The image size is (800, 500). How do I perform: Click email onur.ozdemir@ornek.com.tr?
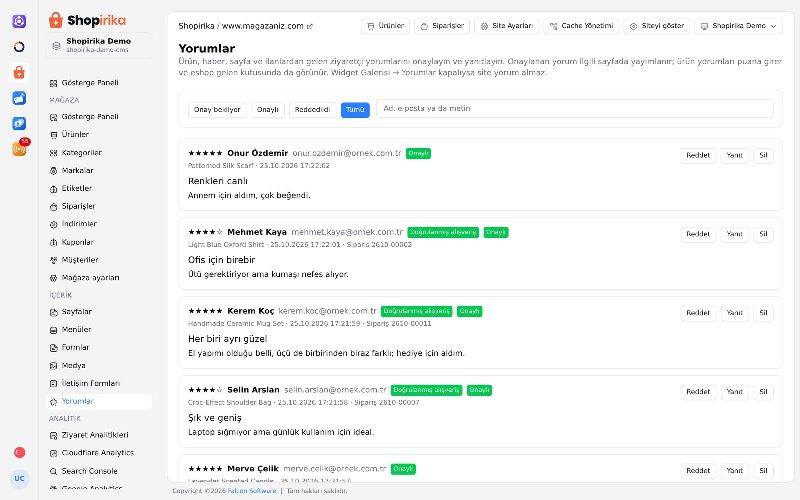(346, 153)
